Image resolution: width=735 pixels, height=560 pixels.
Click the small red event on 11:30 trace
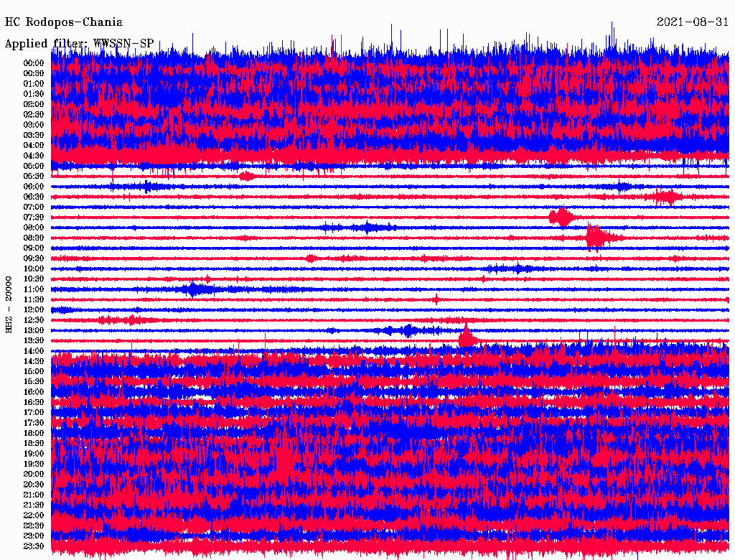[436, 299]
